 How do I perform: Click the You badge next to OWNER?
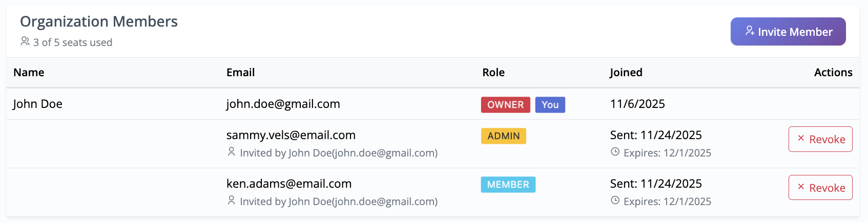(x=550, y=105)
